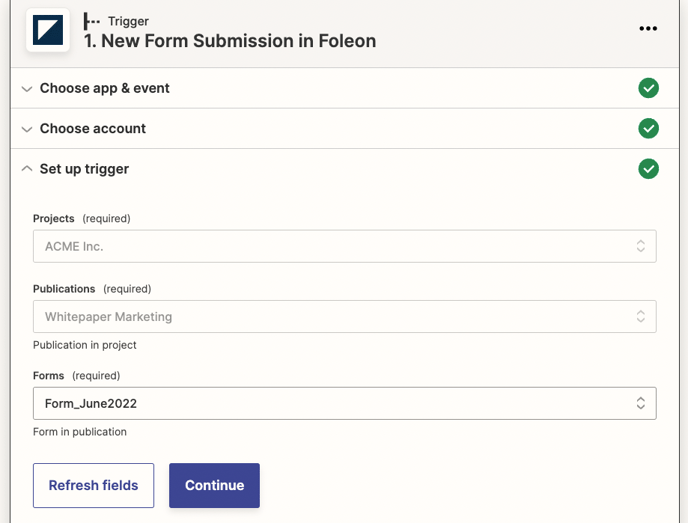Click the Refresh fields button
This screenshot has height=523, width=688.
(x=94, y=485)
